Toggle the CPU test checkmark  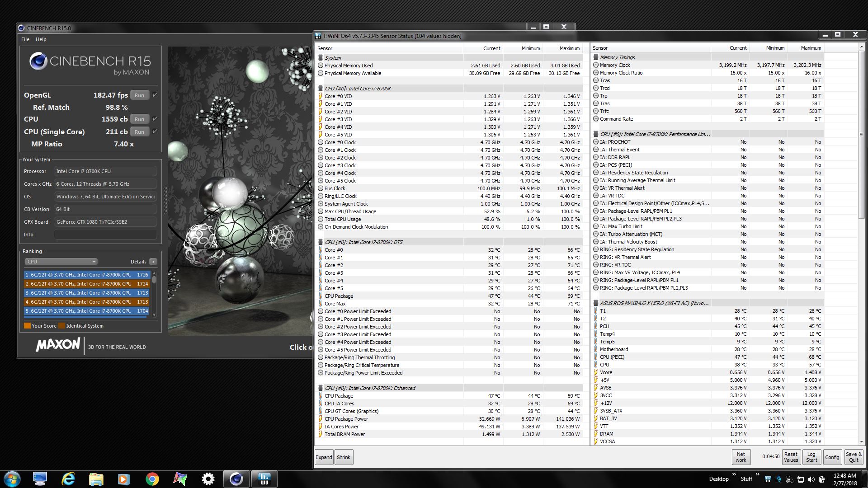pyautogui.click(x=155, y=119)
